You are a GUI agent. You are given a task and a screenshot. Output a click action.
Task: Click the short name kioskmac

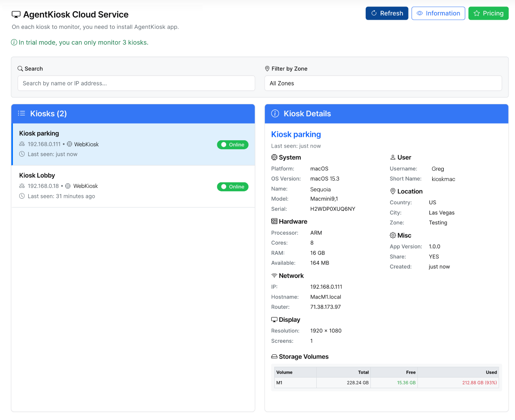(x=443, y=179)
